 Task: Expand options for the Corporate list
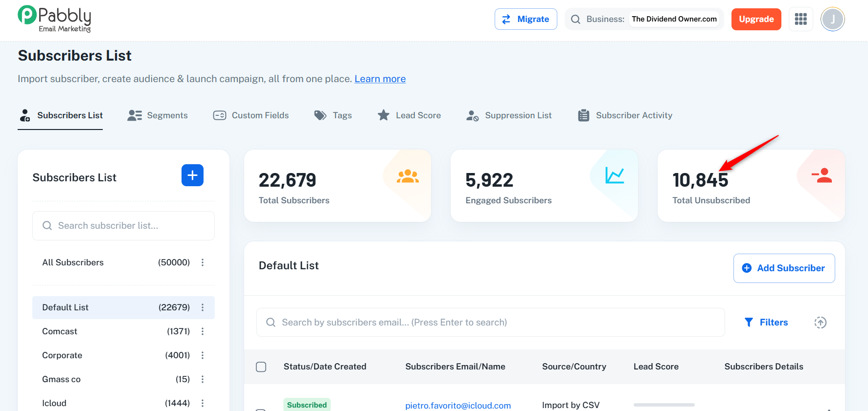click(x=203, y=355)
